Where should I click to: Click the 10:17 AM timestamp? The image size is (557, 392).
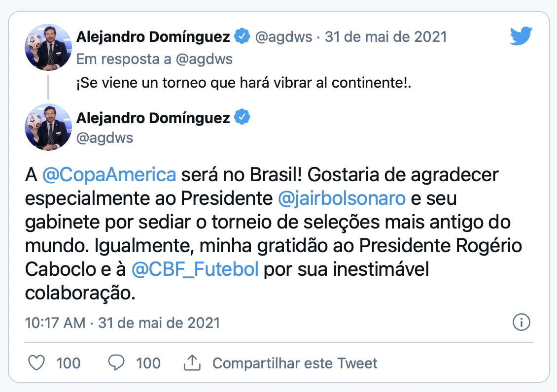tap(55, 323)
